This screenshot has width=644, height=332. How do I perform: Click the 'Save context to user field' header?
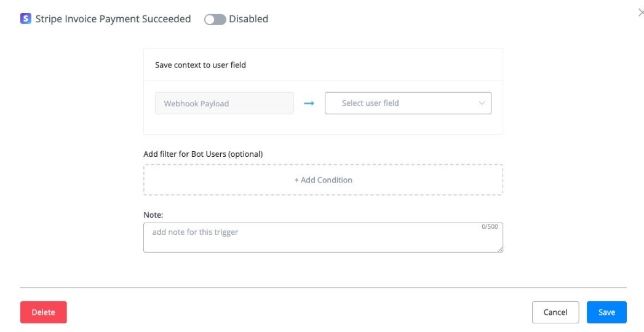(201, 65)
